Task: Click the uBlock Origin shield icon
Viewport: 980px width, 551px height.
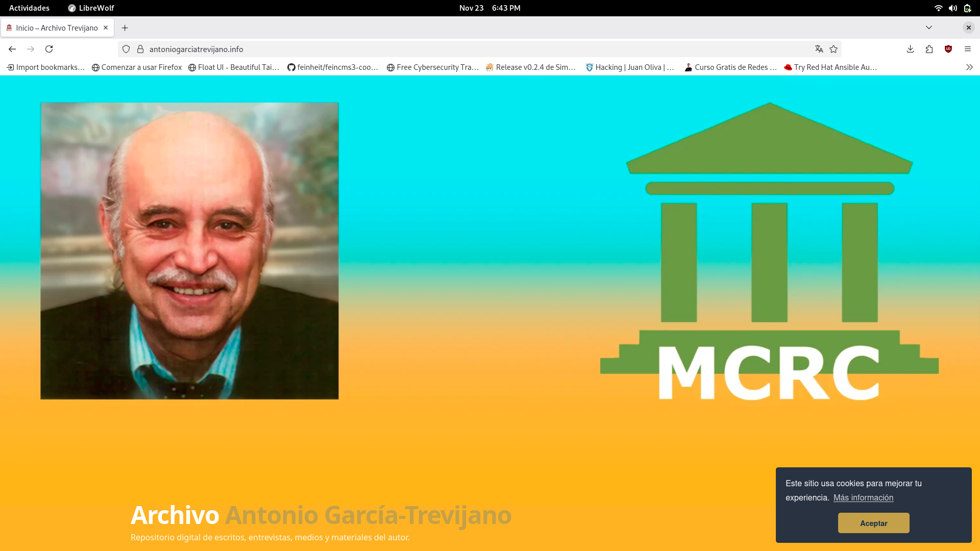Action: coord(948,49)
